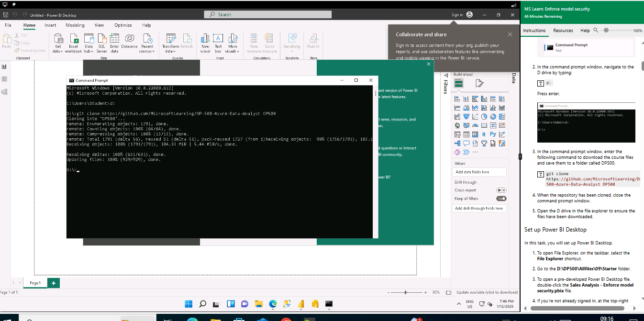Open Microsoft Edge from the taskbar

tap(273, 303)
